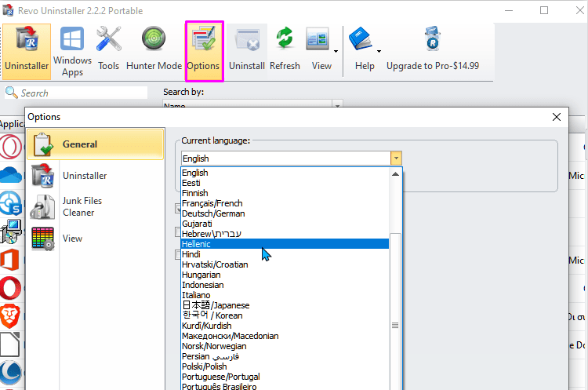
Task: Choose Македонски/Macedonian language
Action: [x=285, y=336]
